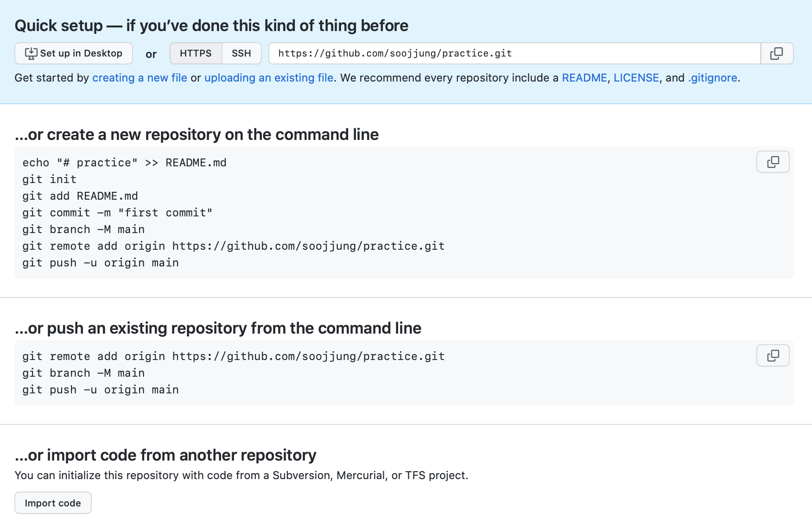Open the LICENSE link

point(636,77)
